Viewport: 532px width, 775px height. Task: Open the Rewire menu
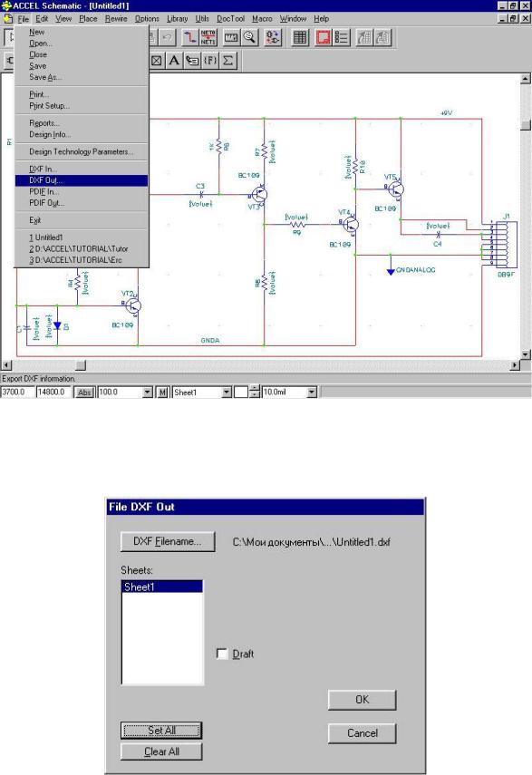pos(116,19)
